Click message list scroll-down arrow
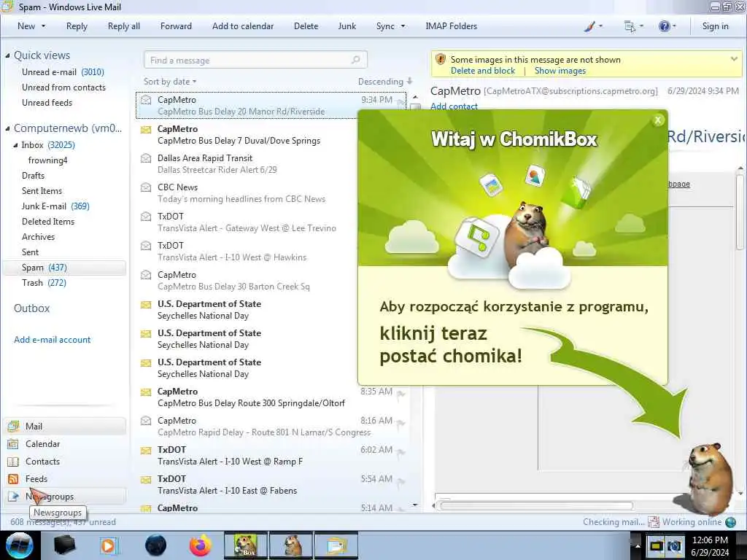The height and width of the screenshot is (560, 747). click(415, 505)
